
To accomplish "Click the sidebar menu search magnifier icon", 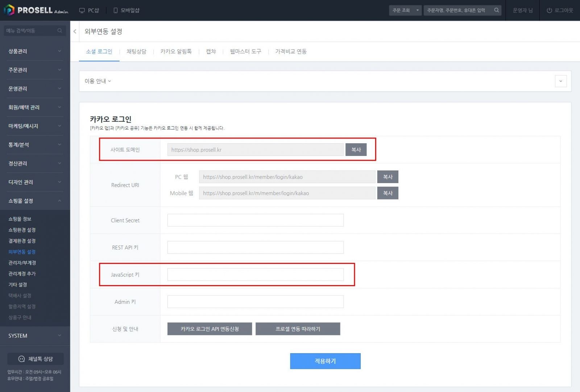I will point(60,31).
